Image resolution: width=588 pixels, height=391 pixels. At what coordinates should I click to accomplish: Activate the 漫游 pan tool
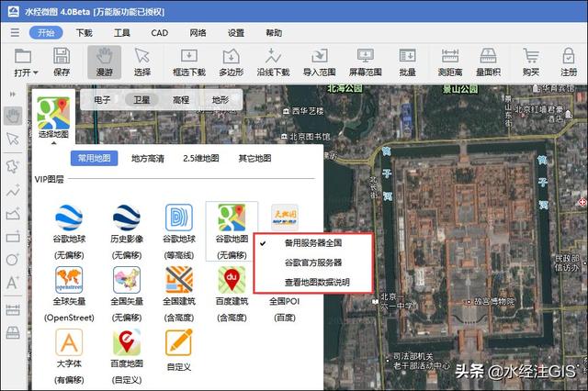[x=104, y=62]
